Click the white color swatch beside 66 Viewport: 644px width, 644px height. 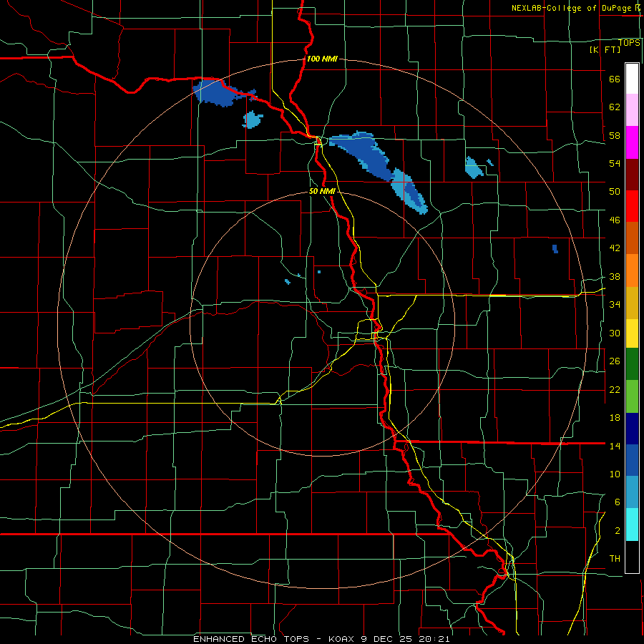click(x=632, y=79)
